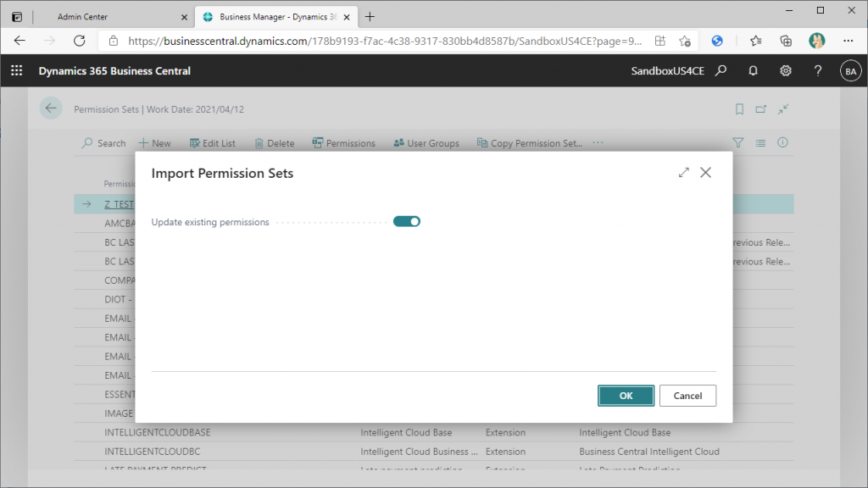Open the browser tab actions menu
This screenshot has height=488, width=868.
click(x=17, y=17)
